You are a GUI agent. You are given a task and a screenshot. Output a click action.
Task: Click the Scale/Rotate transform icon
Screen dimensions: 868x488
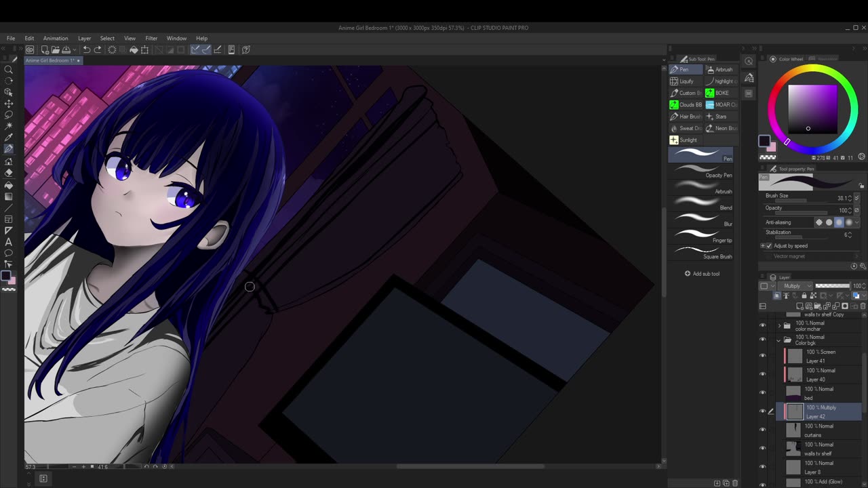[x=144, y=49]
